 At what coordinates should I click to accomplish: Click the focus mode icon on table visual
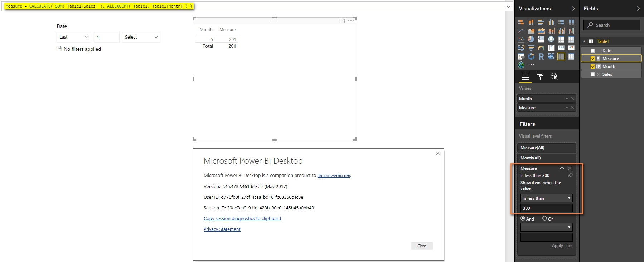click(x=342, y=21)
